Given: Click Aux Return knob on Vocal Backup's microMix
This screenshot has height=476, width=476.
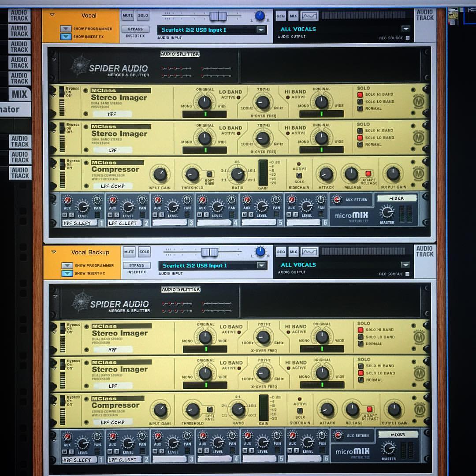Looking at the screenshot, I should pos(338,435).
